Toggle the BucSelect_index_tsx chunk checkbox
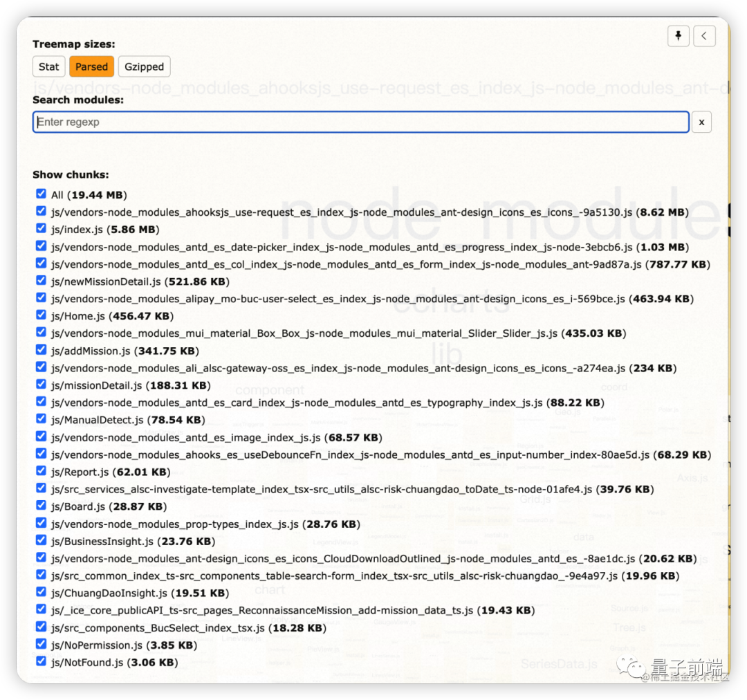747x700 pixels. click(x=41, y=627)
